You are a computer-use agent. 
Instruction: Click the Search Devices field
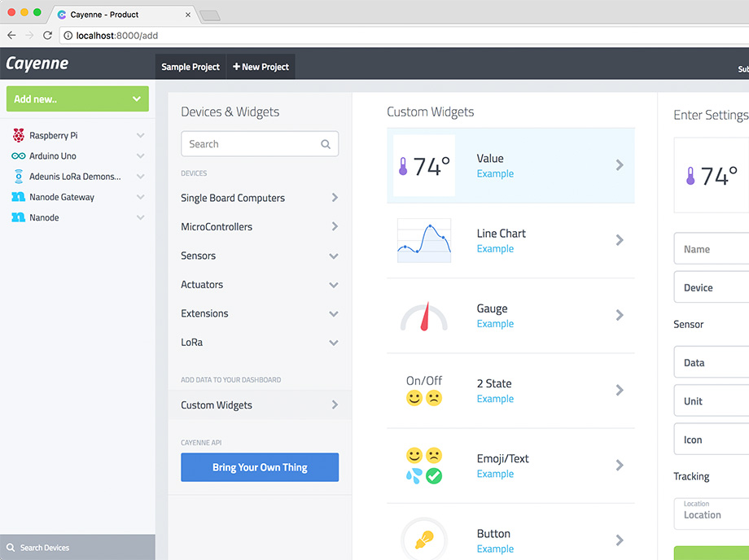[x=77, y=547]
